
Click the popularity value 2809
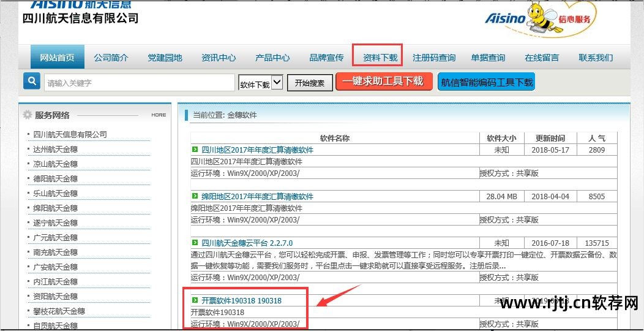[x=597, y=150]
